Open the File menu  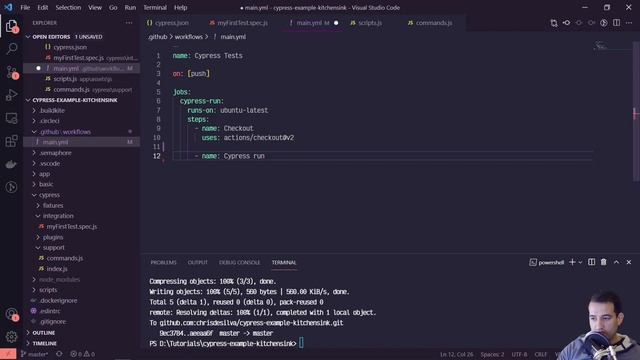point(25,7)
